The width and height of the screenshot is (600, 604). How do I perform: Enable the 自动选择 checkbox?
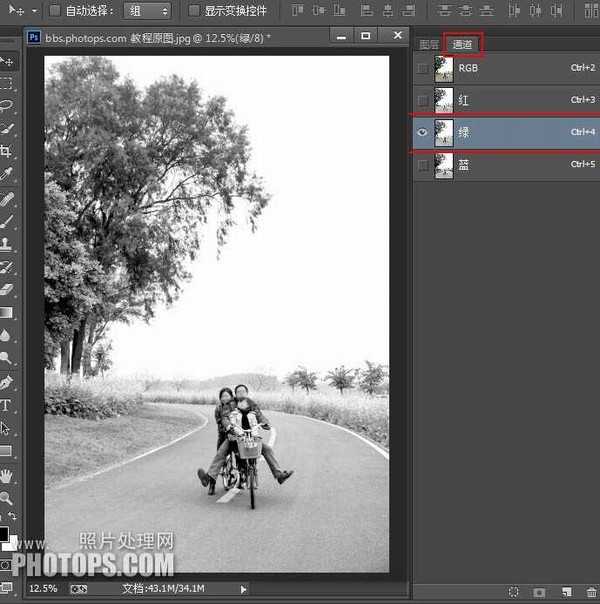click(56, 11)
